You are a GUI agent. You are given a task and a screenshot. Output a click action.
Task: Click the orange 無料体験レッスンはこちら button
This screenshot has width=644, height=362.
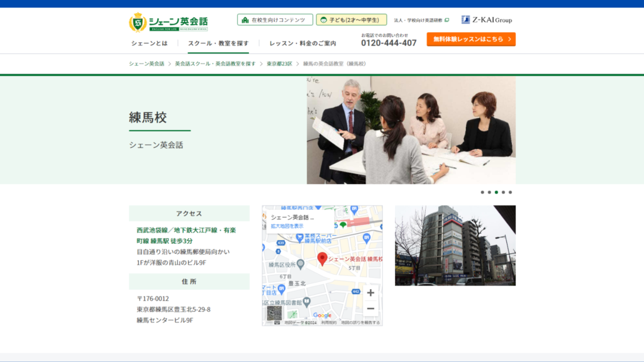[x=471, y=39]
